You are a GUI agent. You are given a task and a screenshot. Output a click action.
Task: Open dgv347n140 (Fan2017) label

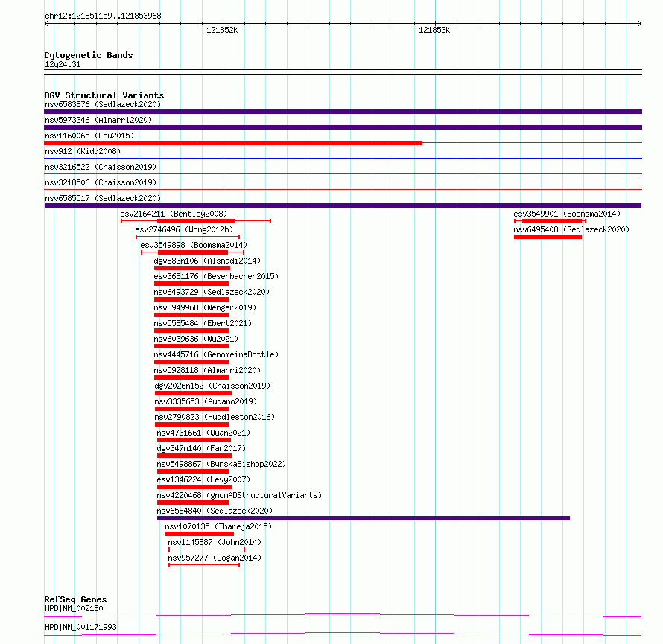tap(201, 448)
